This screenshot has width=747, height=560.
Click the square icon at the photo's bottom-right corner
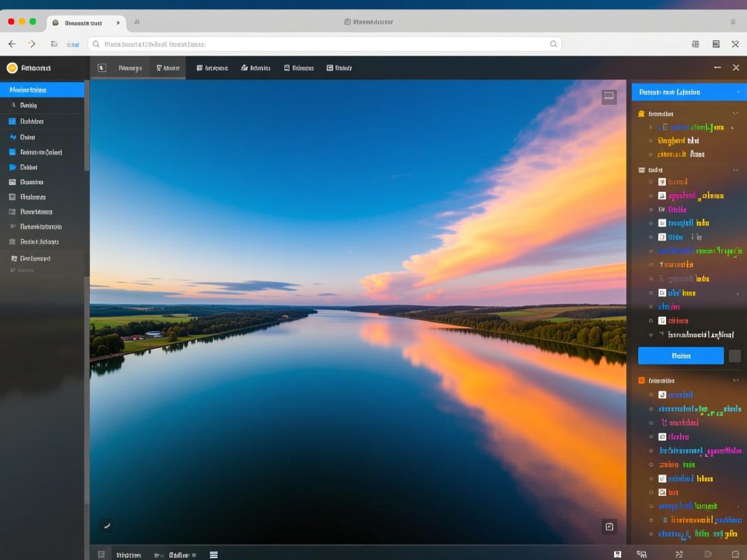[x=609, y=526]
